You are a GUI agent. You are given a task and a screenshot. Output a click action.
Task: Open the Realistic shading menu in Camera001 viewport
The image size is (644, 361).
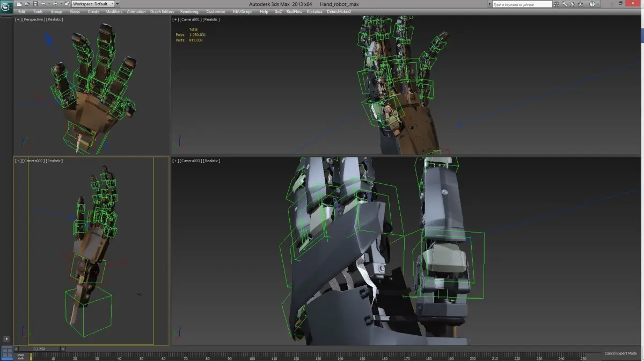coord(211,19)
